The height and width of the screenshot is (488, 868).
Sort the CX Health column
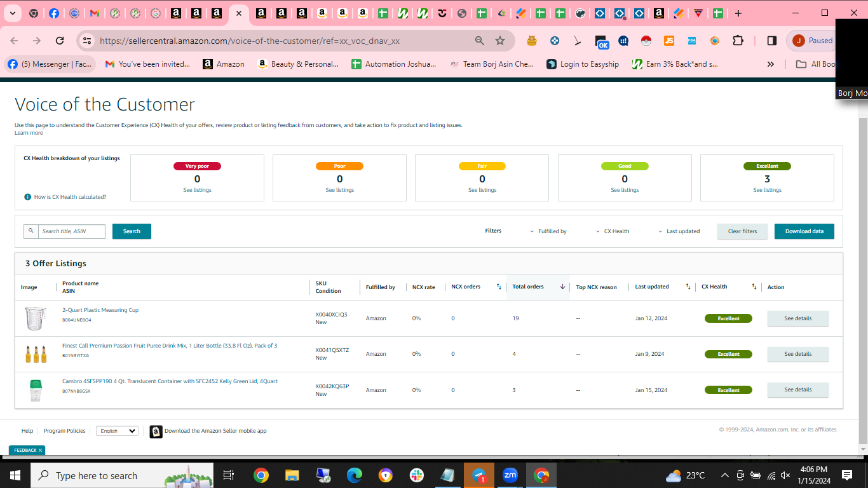click(754, 287)
